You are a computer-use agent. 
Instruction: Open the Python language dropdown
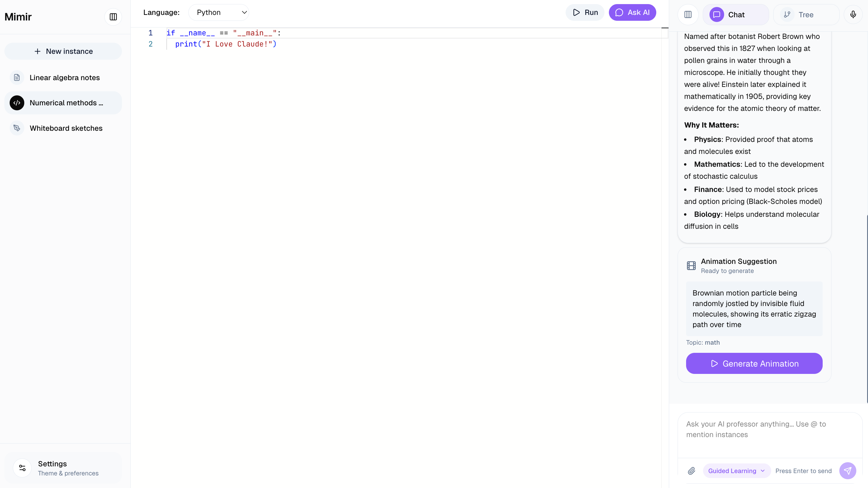point(219,13)
